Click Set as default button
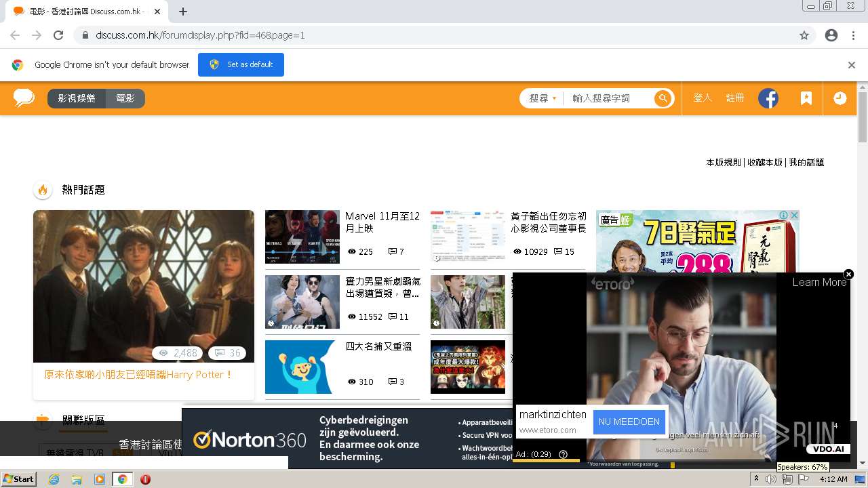Viewport: 868px width, 488px height. [241, 64]
